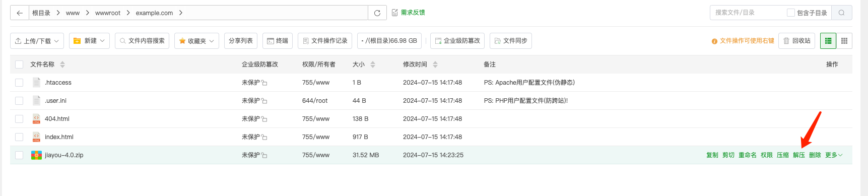Click the .htaccess file icon
Image resolution: width=868 pixels, height=196 pixels.
(x=36, y=82)
